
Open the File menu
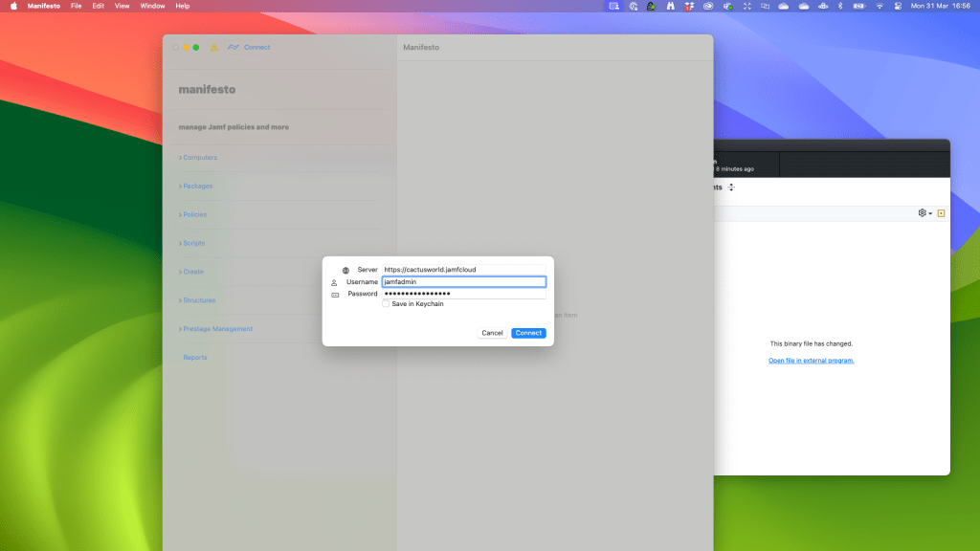tap(76, 6)
